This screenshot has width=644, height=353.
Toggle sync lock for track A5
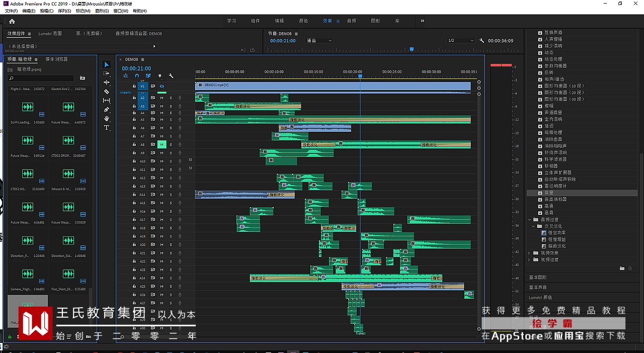[x=152, y=120]
